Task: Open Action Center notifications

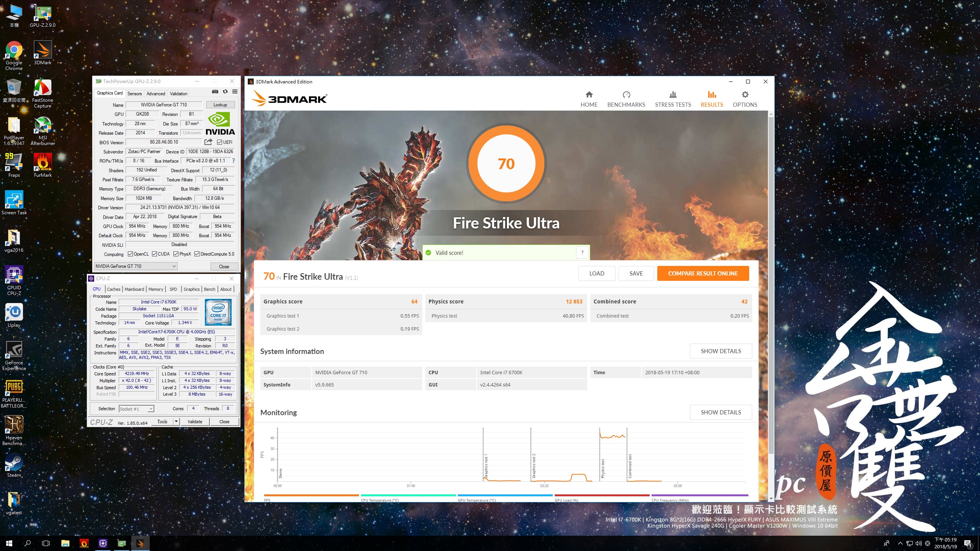Action: (968, 543)
